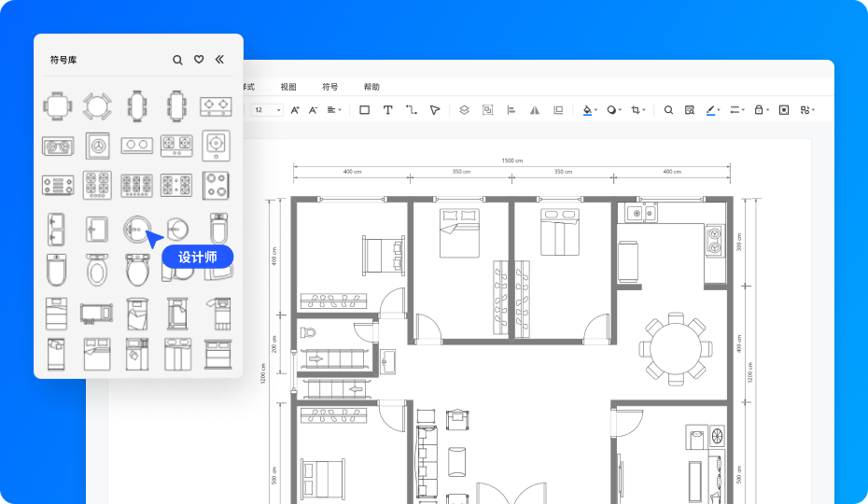Image resolution: width=868 pixels, height=504 pixels.
Task: Click the flip mirror triangles icon
Action: [534, 109]
